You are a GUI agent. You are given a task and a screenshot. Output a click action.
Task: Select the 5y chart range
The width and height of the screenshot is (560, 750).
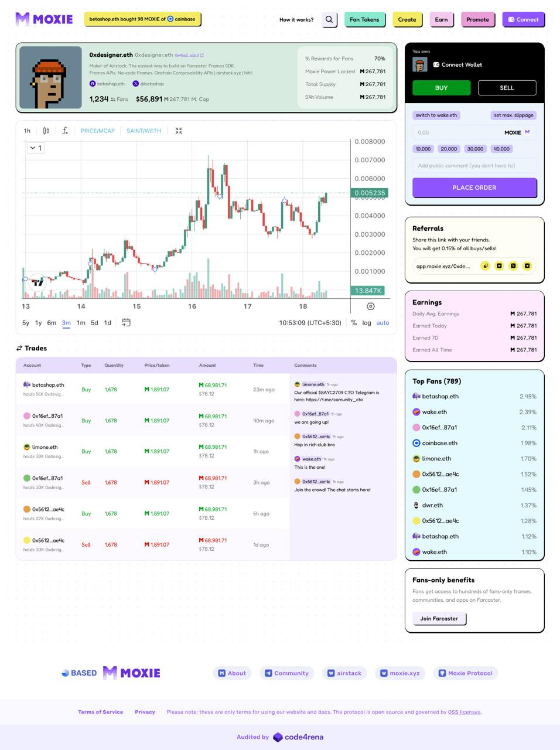[x=26, y=323]
